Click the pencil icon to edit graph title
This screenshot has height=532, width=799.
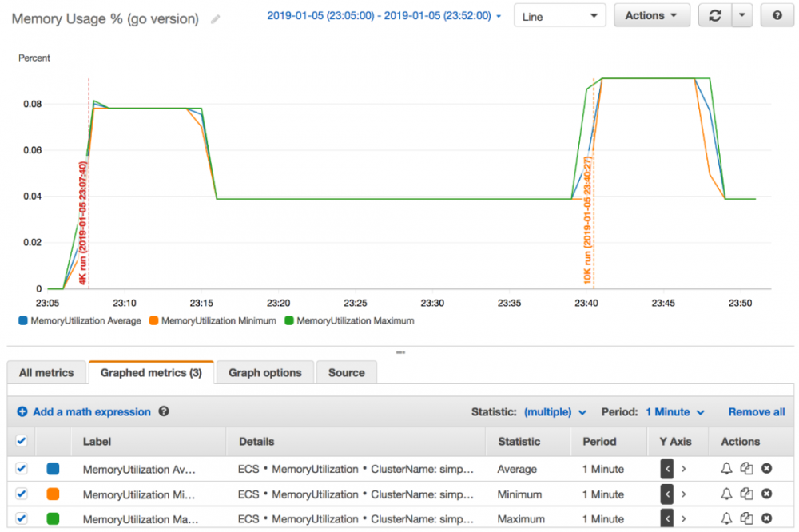(216, 19)
